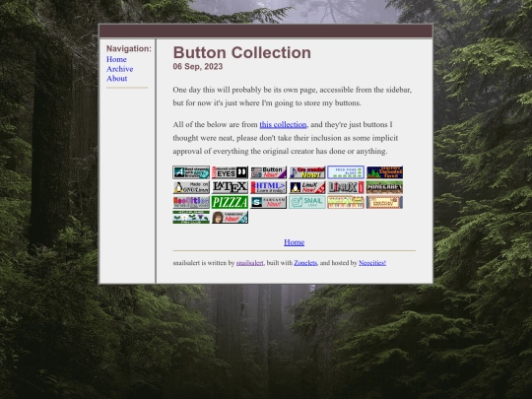532x399 pixels.
Task: Click the 'Sarcasm Now!' badge
Action: (268, 202)
